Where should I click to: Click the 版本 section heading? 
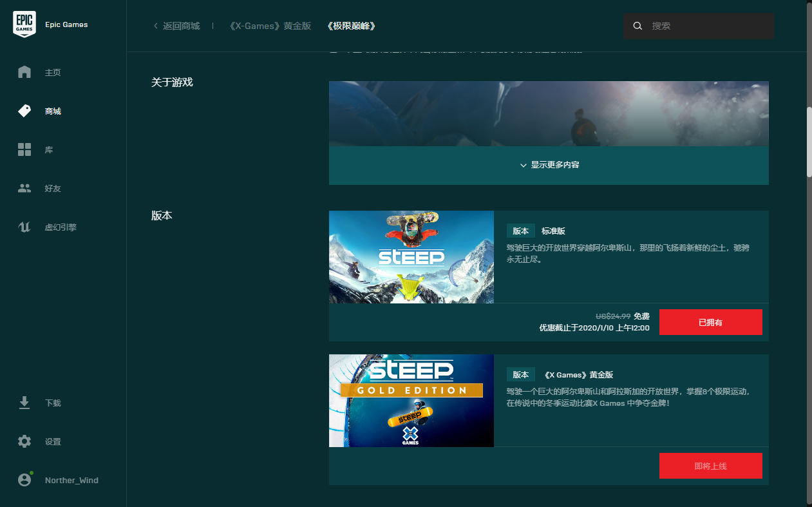pos(162,216)
